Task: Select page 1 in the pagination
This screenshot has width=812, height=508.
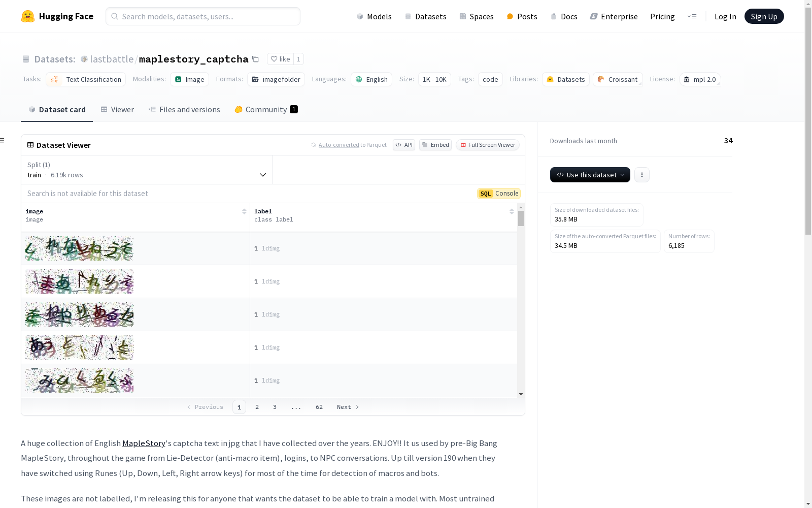Action: pos(240,407)
